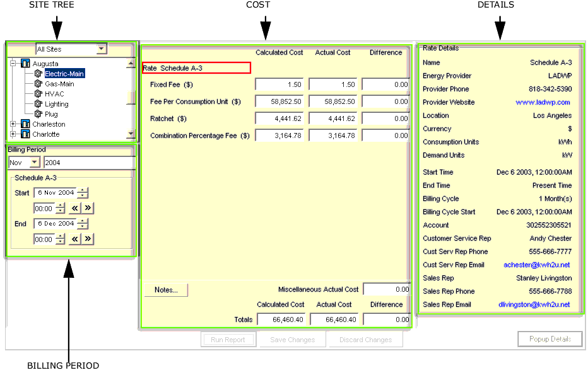The width and height of the screenshot is (588, 380).
Task: Click the Charleston site building icon
Action: [x=25, y=124]
